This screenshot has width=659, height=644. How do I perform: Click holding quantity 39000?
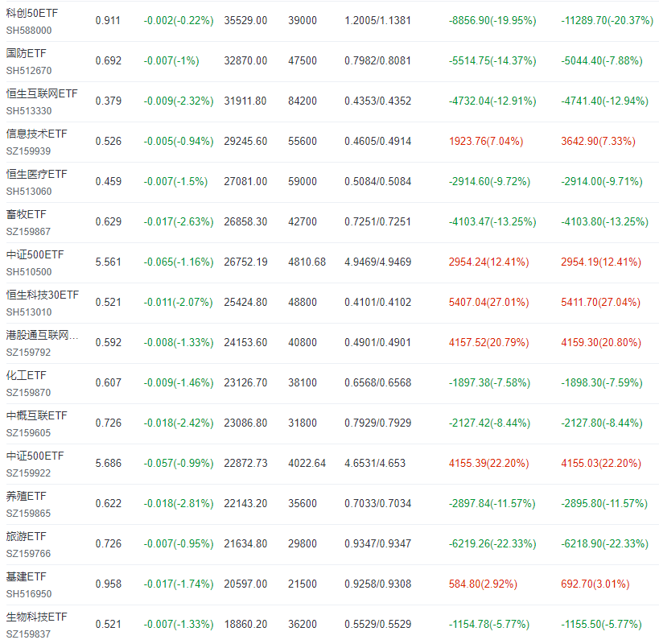(303, 21)
